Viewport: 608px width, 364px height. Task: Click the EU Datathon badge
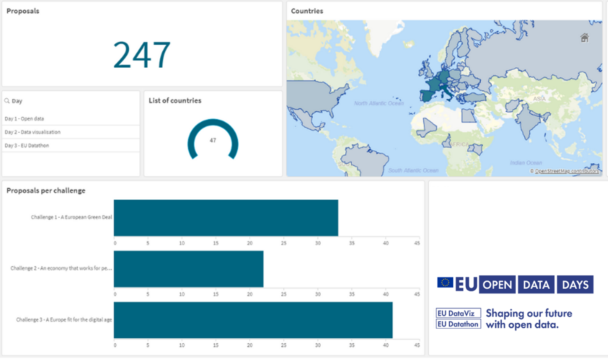(458, 324)
